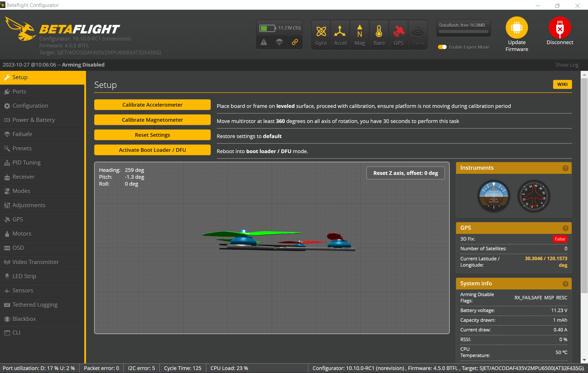Viewport: 588px width, 373px height.
Task: Click the GPS panel help question mark
Action: pos(565,228)
